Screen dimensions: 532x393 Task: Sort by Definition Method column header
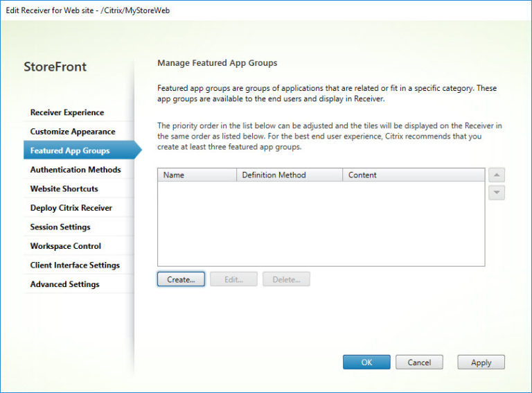click(290, 175)
